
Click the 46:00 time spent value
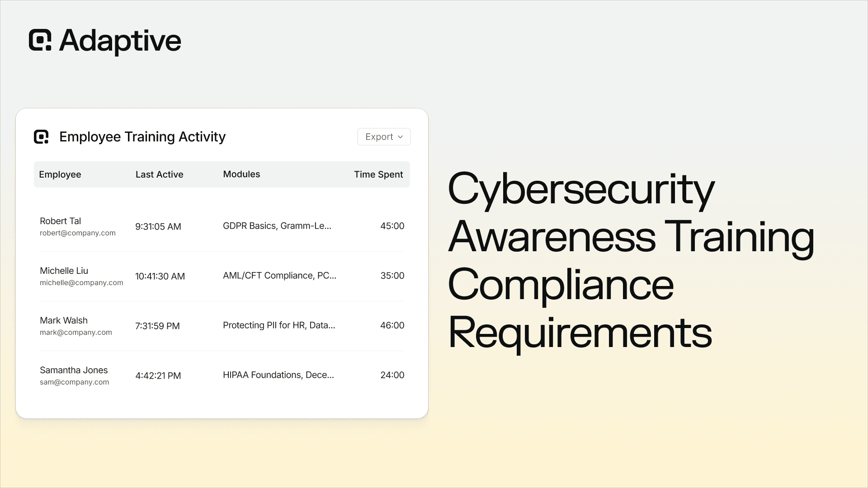click(392, 325)
